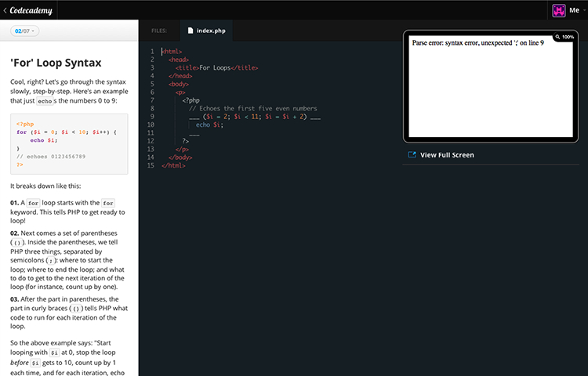Image resolution: width=588 pixels, height=376 pixels.
Task: Click the comment about first five even numbers
Action: [x=252, y=108]
